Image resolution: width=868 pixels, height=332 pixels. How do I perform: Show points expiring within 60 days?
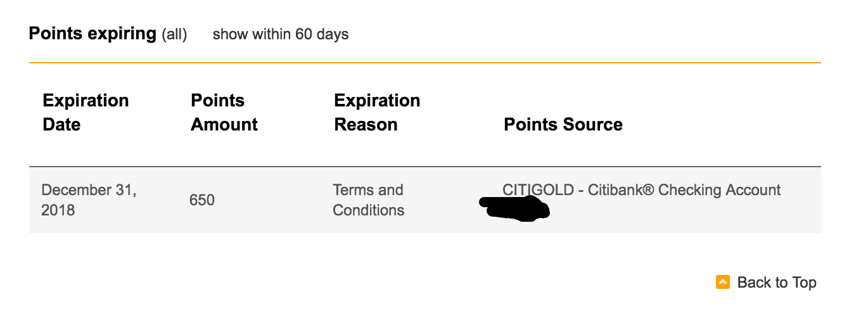pyautogui.click(x=281, y=34)
